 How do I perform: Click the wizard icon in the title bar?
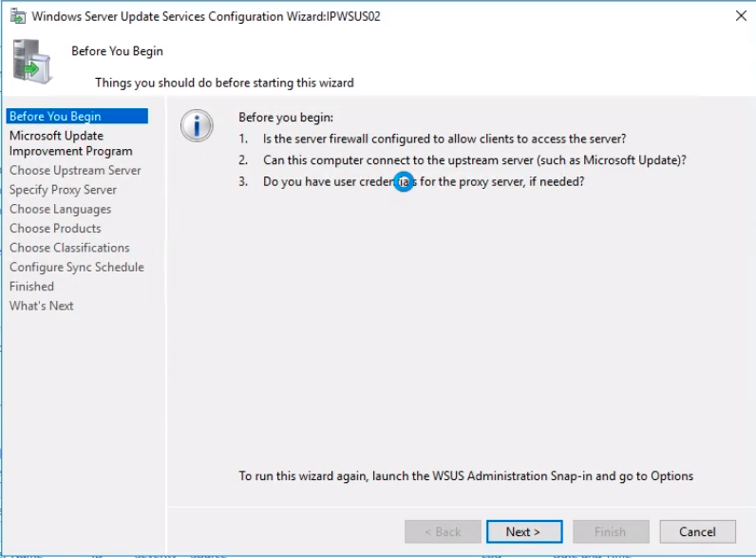(17, 16)
